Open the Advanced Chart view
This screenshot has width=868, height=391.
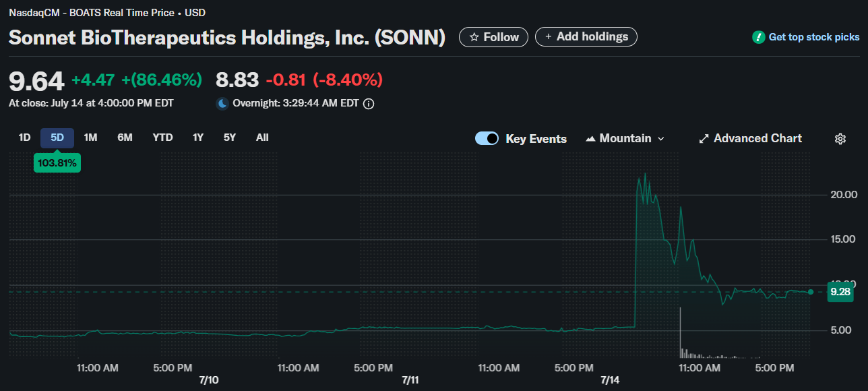[750, 138]
